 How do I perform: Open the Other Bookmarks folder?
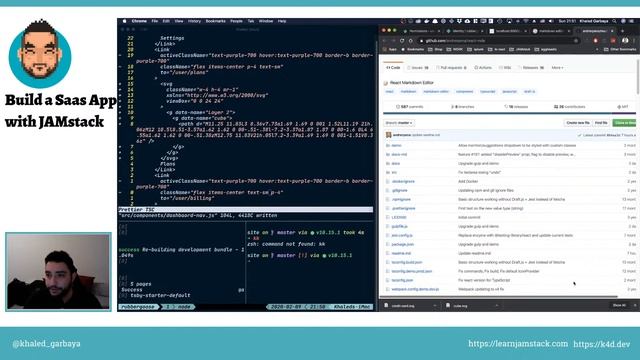point(620,49)
